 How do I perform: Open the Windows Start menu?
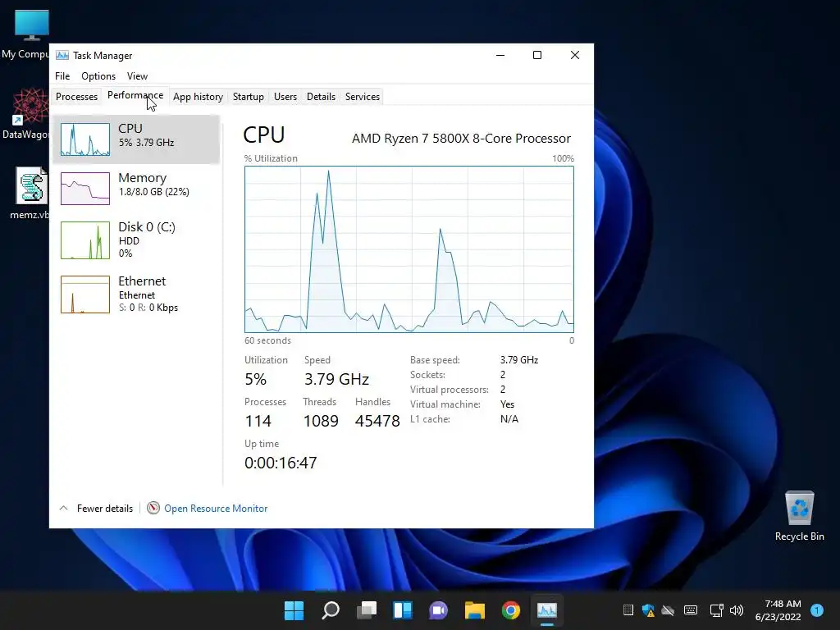(x=294, y=610)
